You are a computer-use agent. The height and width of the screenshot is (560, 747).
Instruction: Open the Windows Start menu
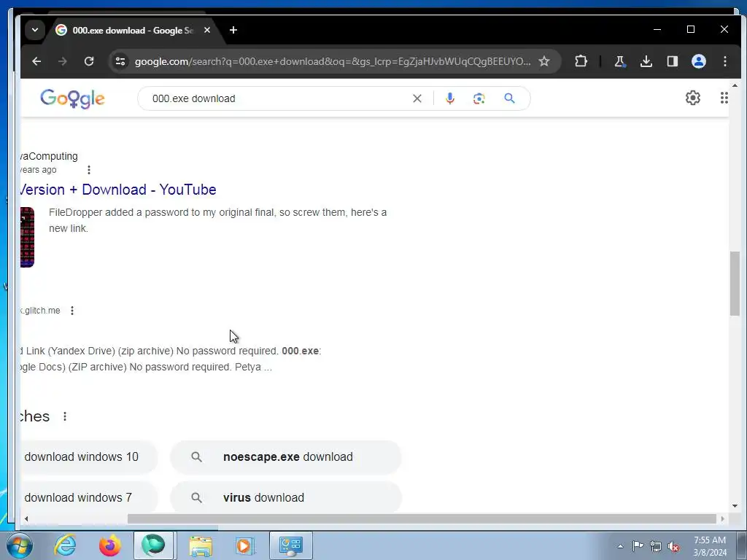(x=20, y=545)
